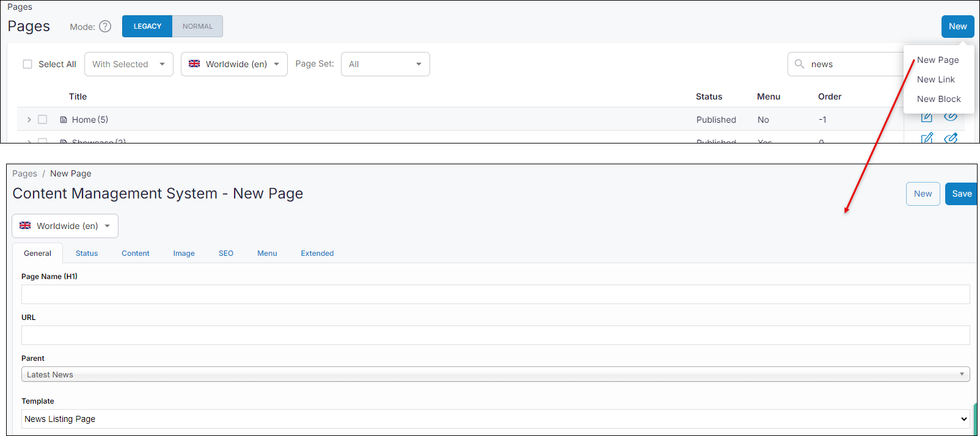Choose New Block from the New menu

pyautogui.click(x=938, y=99)
